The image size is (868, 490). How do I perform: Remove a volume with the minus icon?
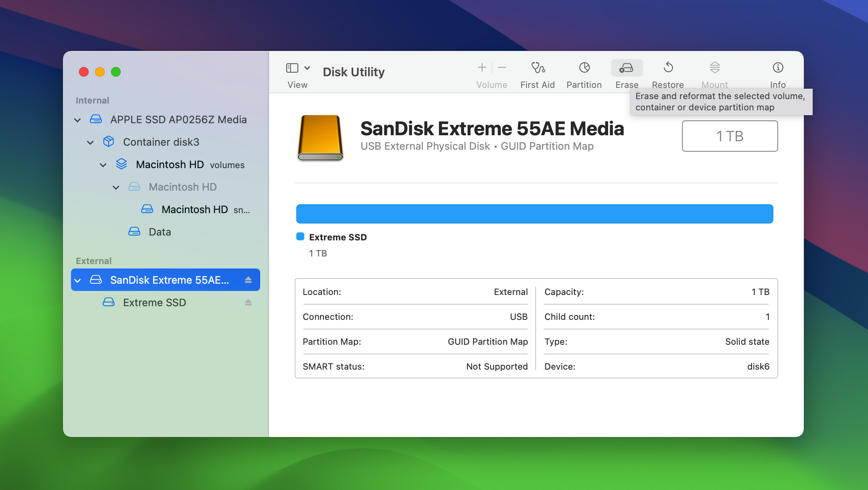point(502,67)
